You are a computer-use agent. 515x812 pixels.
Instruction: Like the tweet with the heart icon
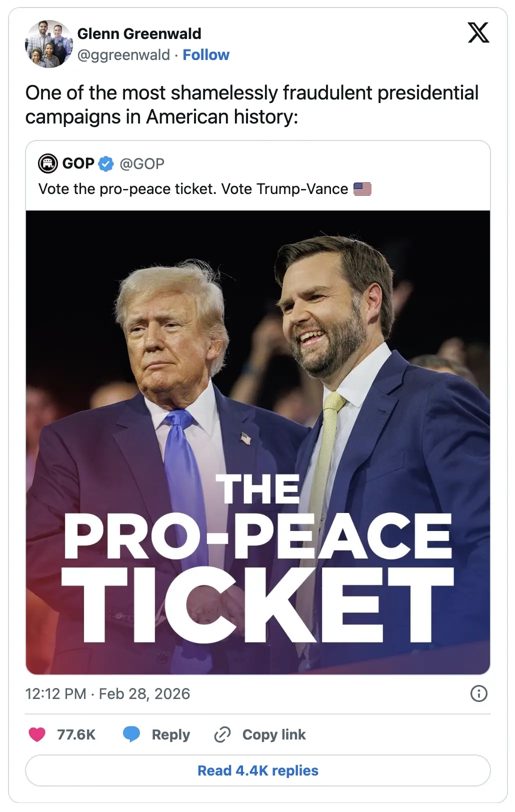(x=37, y=734)
